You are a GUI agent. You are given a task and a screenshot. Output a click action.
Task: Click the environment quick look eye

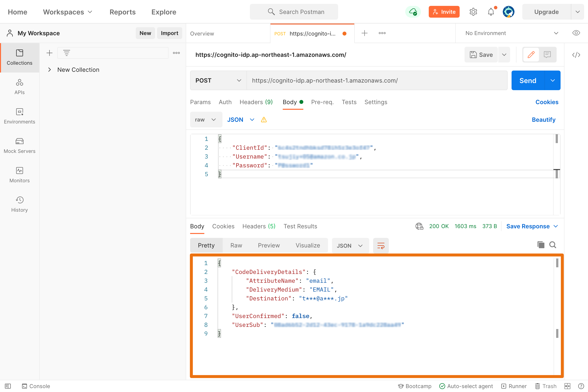tap(576, 33)
